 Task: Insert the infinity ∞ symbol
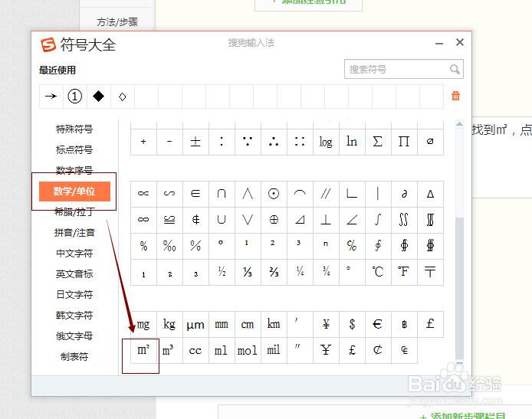tap(143, 220)
